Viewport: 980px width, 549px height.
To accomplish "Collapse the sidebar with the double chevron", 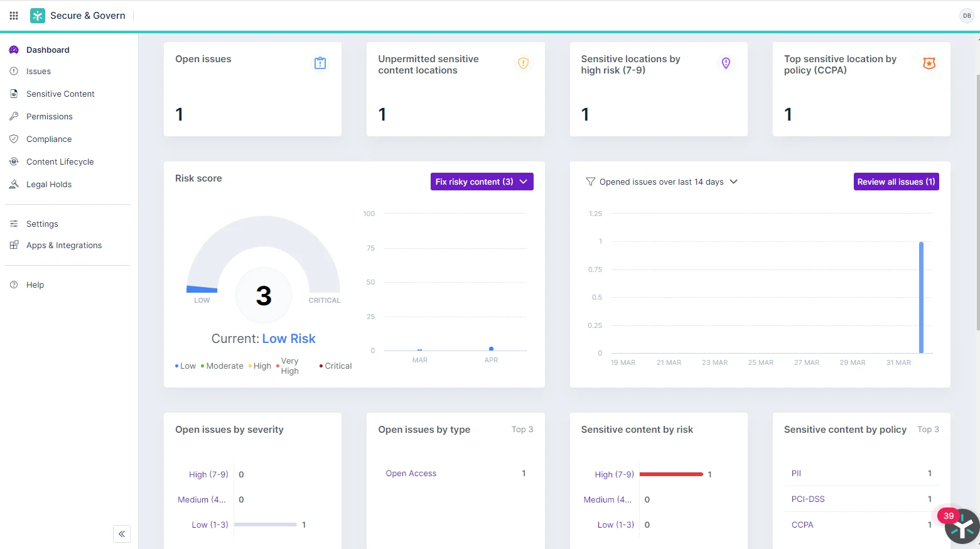I will [122, 534].
